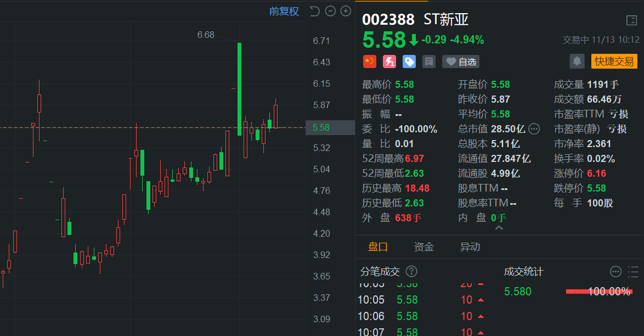Click the more options icon beside 总市值
644x336 pixels.
pos(534,129)
